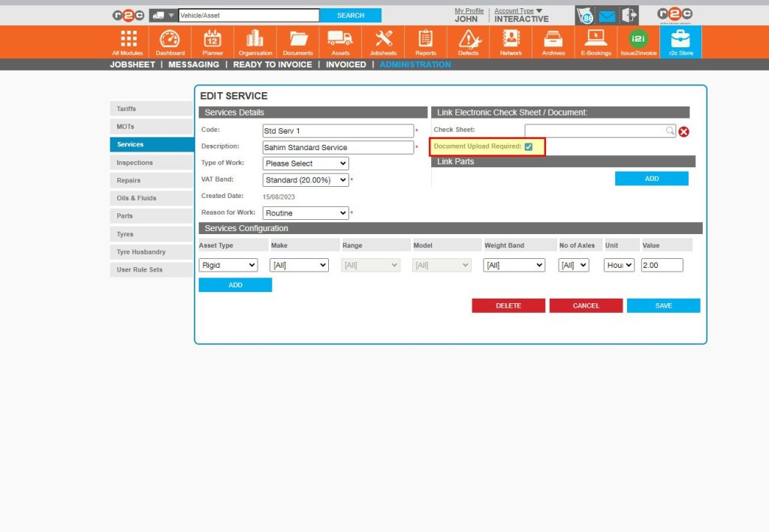The height and width of the screenshot is (532, 769).
Task: Click the Check Sheet magnifier search icon
Action: [670, 131]
